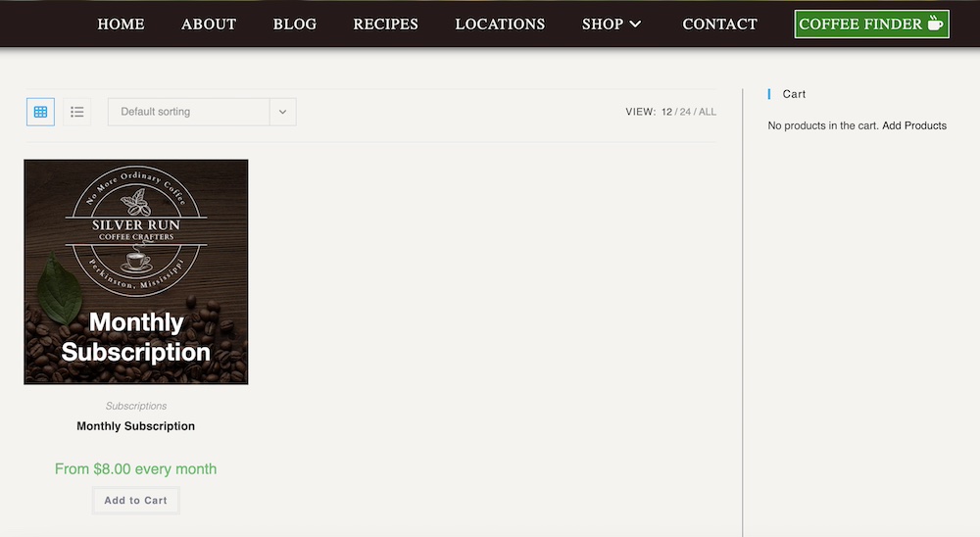This screenshot has width=980, height=537.
Task: Open the Monthly Subscription title link
Action: point(135,426)
